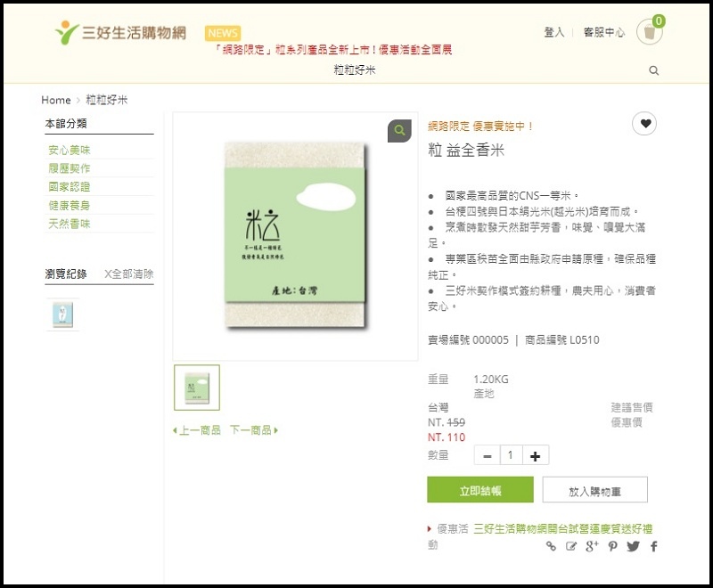Decrease quantity with minus button
This screenshot has width=713, height=588.
coord(487,455)
